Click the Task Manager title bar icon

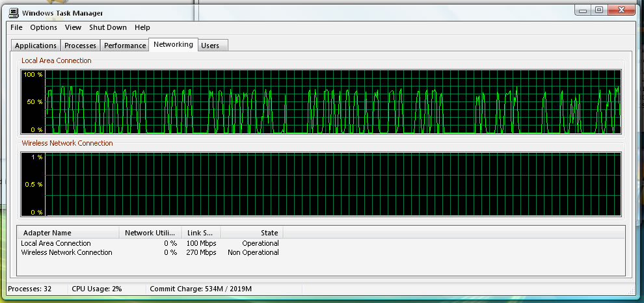pos(14,13)
